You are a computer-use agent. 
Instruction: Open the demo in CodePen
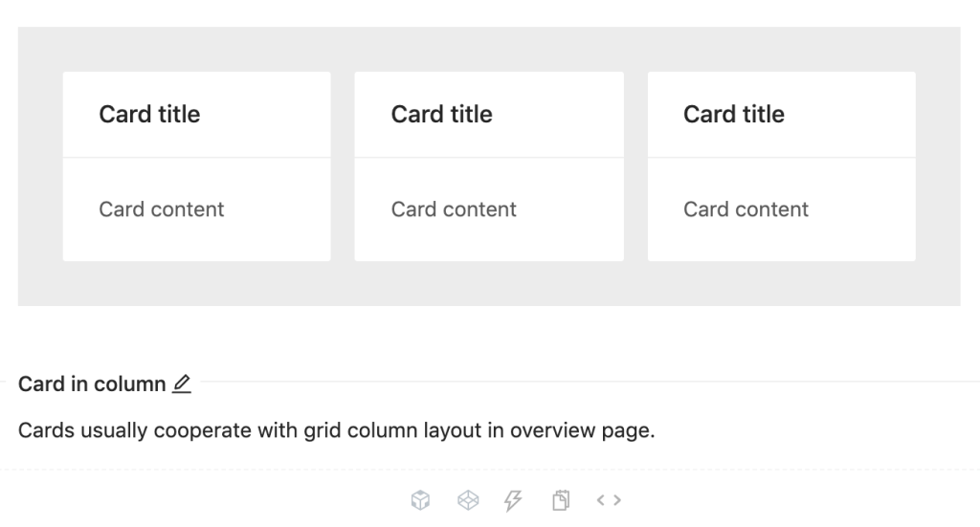(x=467, y=500)
